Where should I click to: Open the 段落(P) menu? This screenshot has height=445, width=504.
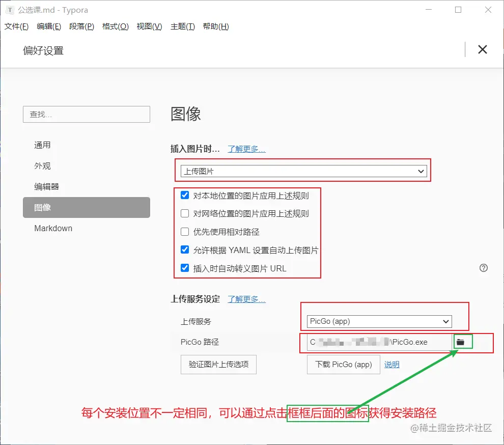point(81,26)
